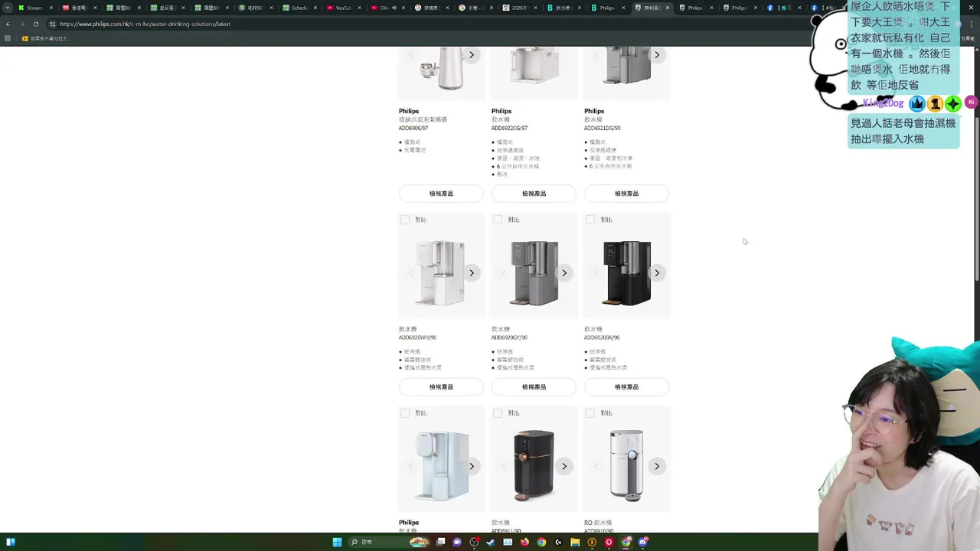Click ADD6921DG/90 model number text
The height and width of the screenshot is (551, 980).
click(603, 129)
